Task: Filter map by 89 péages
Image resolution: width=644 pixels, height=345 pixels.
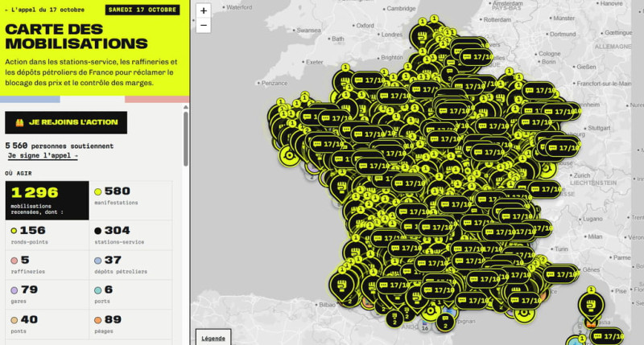Action: pos(130,324)
